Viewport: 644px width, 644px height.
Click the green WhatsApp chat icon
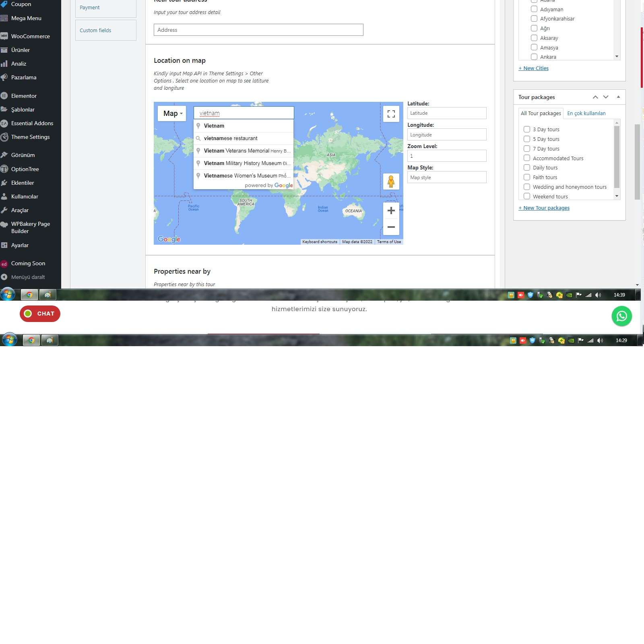tap(621, 316)
